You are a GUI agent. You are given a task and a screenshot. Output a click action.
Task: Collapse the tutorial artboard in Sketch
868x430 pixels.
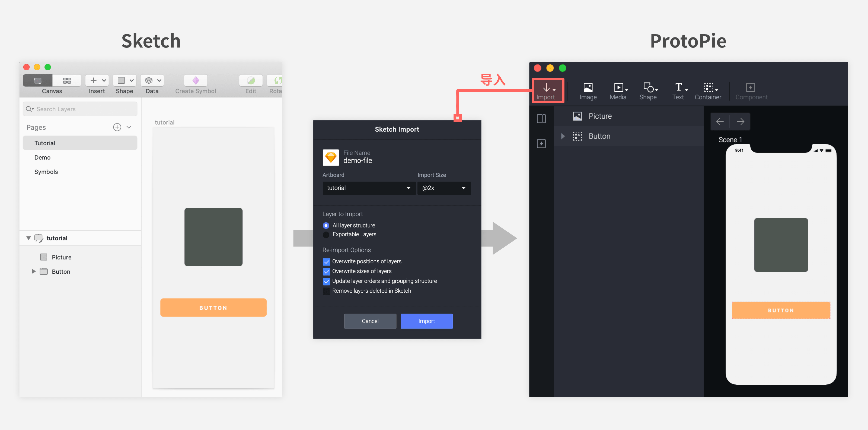tap(28, 238)
